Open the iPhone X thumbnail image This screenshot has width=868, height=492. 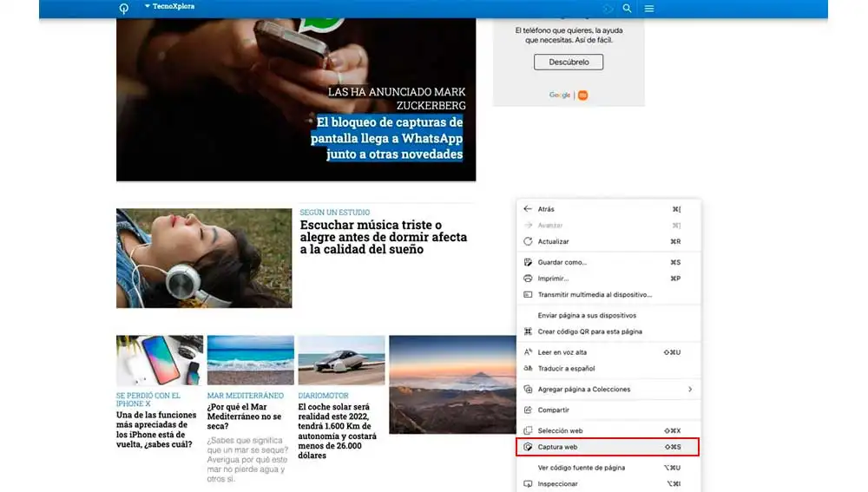coord(160,360)
